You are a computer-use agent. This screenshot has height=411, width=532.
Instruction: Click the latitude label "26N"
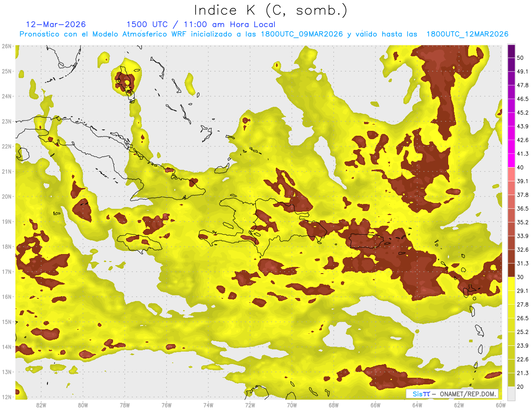point(7,46)
